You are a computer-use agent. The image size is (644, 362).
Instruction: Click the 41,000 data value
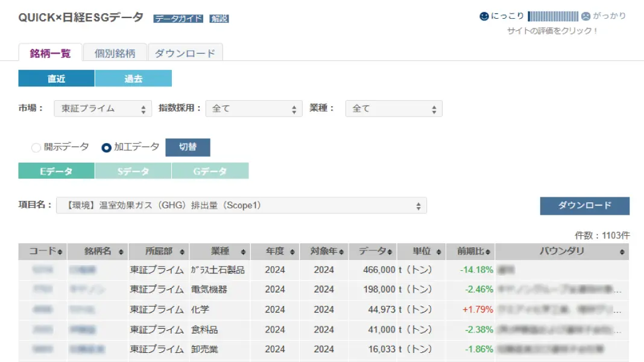pyautogui.click(x=382, y=329)
